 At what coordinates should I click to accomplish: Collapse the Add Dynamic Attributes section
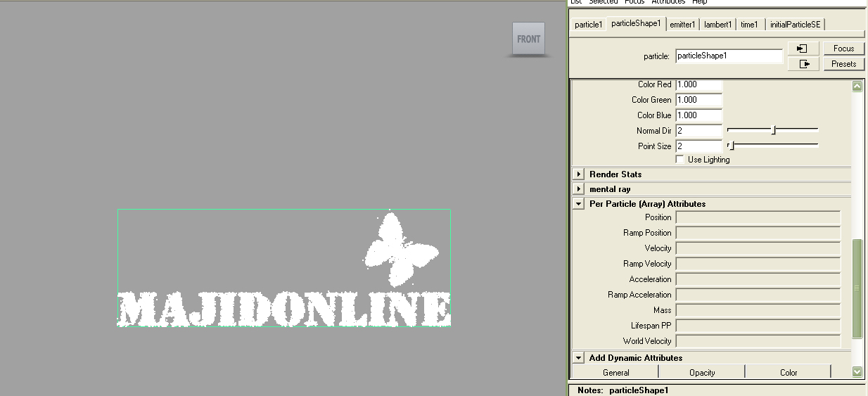578,358
